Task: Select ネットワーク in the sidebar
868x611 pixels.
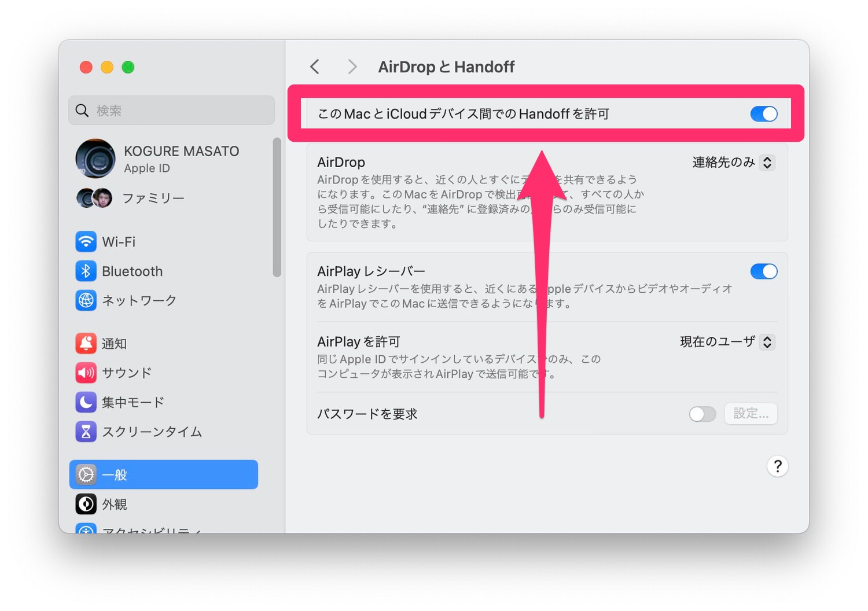Action: pyautogui.click(x=139, y=300)
